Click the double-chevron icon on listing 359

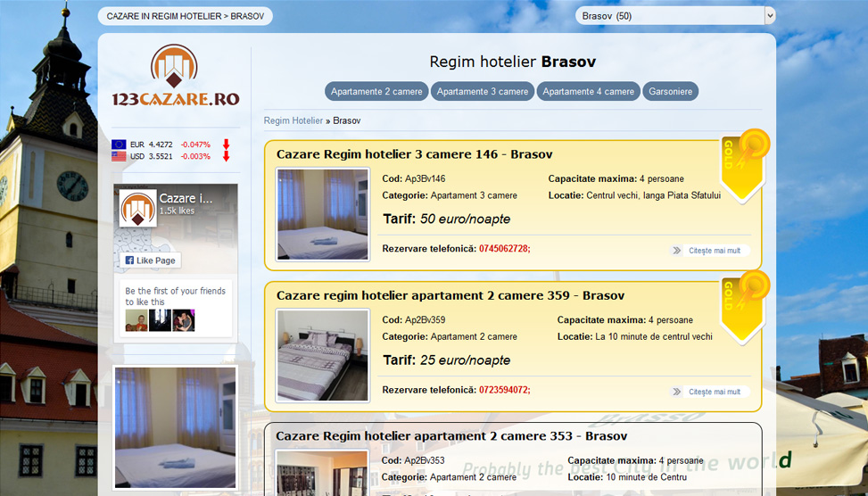pos(676,392)
